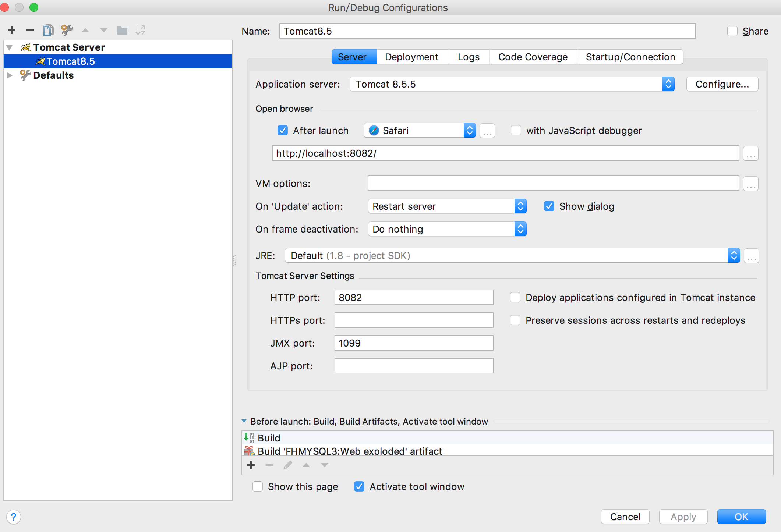Click the http://localhost:8082/ URL field
The image size is (781, 532).
coord(505,153)
